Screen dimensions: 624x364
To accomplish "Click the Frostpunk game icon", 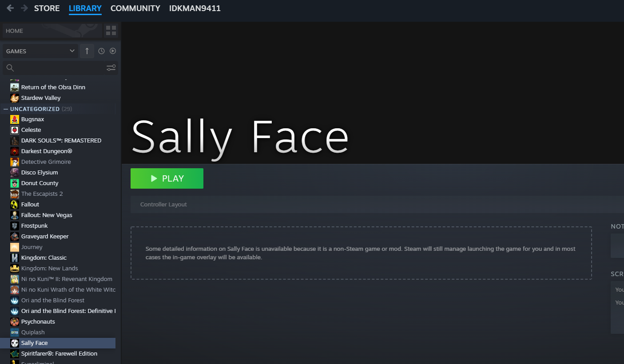I will 15,226.
